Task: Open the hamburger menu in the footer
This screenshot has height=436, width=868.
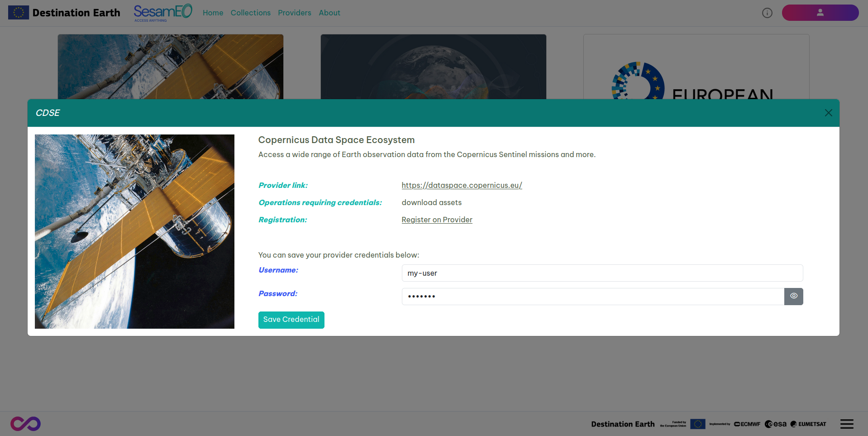Action: (x=846, y=424)
